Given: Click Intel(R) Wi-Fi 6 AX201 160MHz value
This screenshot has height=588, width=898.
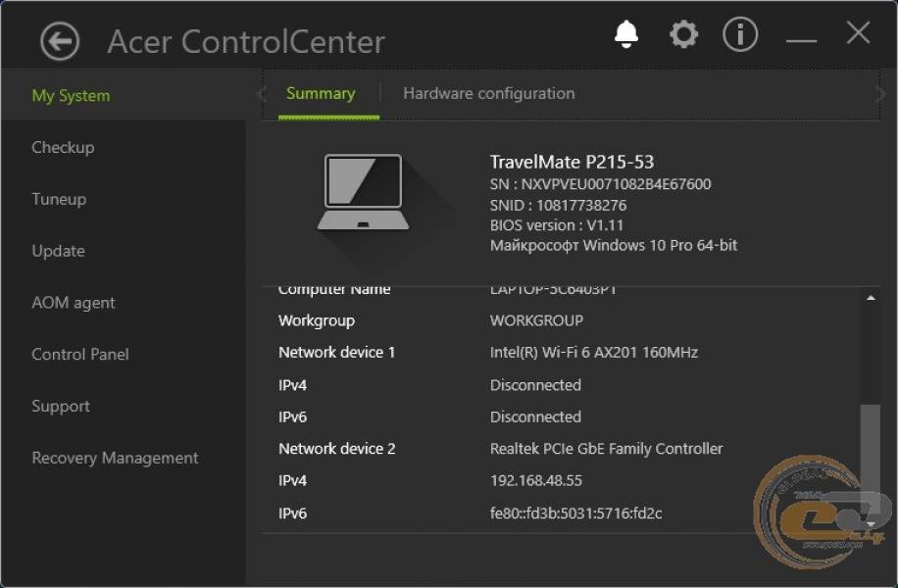Looking at the screenshot, I should (594, 353).
